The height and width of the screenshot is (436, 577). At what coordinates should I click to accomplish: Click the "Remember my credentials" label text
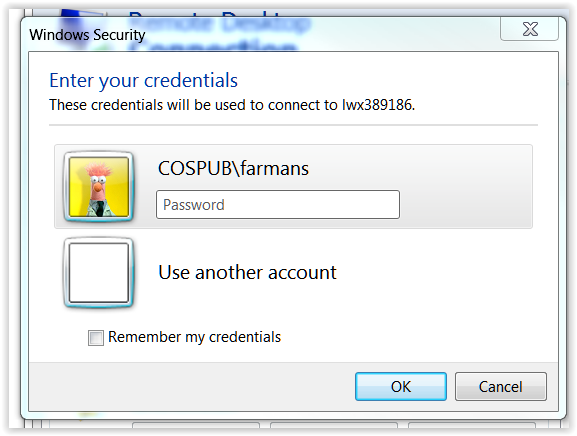(194, 337)
